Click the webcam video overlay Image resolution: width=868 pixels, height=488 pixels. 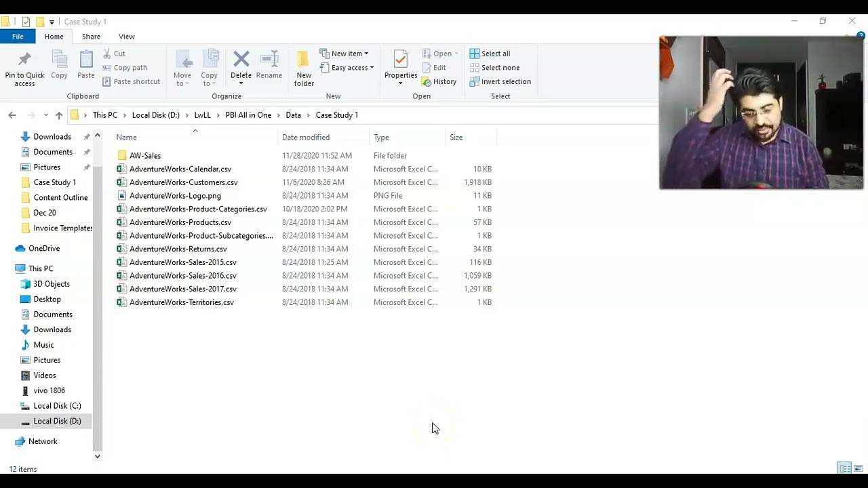pos(761,113)
